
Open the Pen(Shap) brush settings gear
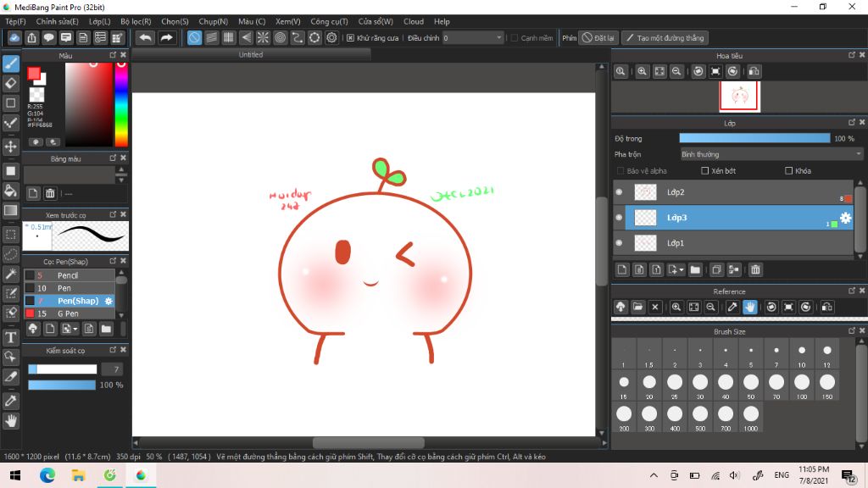(x=108, y=301)
